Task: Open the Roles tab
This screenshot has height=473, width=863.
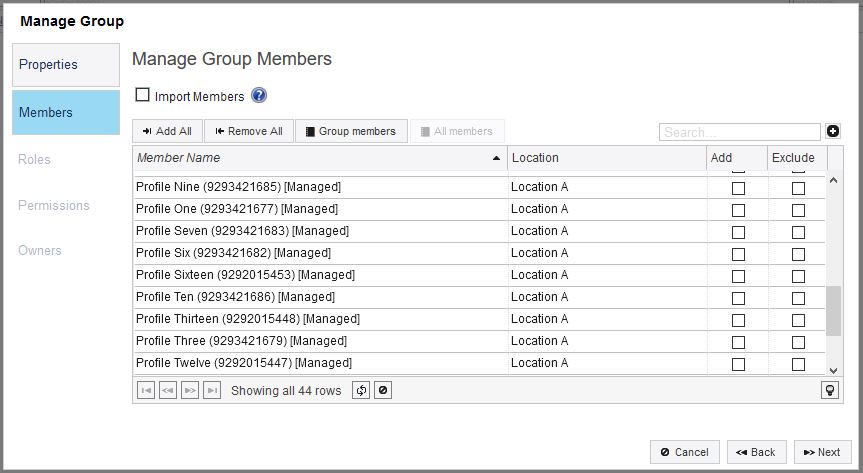Action: point(34,160)
